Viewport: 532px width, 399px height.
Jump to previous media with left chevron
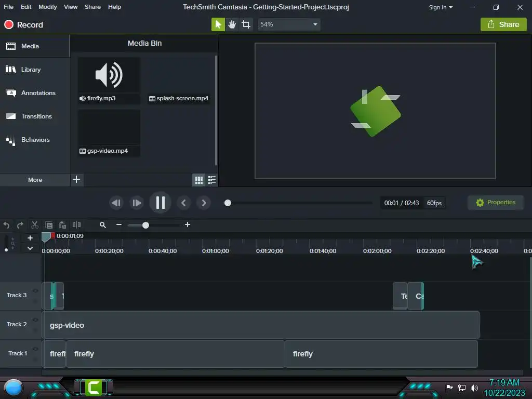(183, 203)
